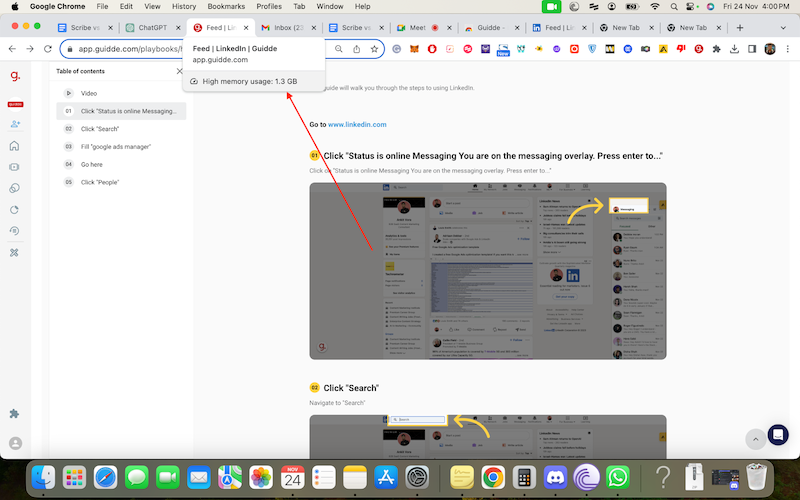The width and height of the screenshot is (800, 500).
Task: Open Discord from the Dock
Action: click(x=555, y=478)
